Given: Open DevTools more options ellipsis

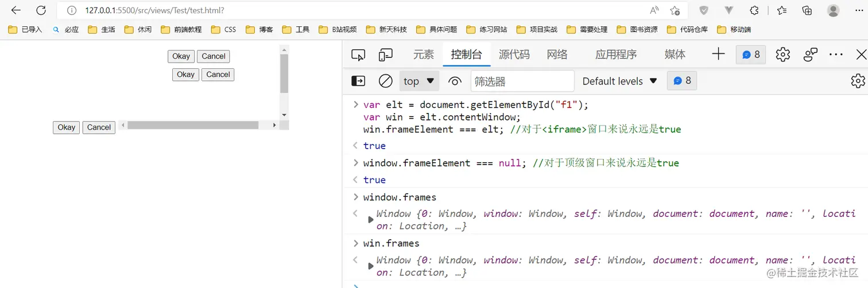Looking at the screenshot, I should point(836,55).
